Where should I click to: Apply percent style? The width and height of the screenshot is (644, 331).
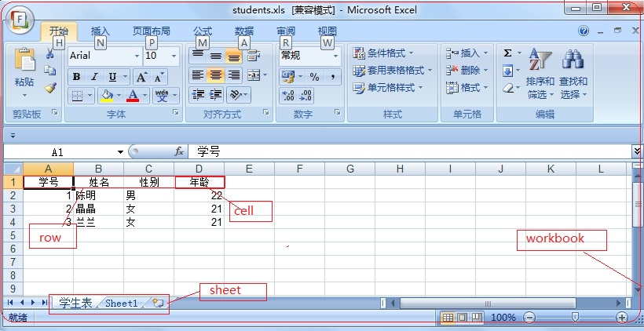(x=315, y=76)
